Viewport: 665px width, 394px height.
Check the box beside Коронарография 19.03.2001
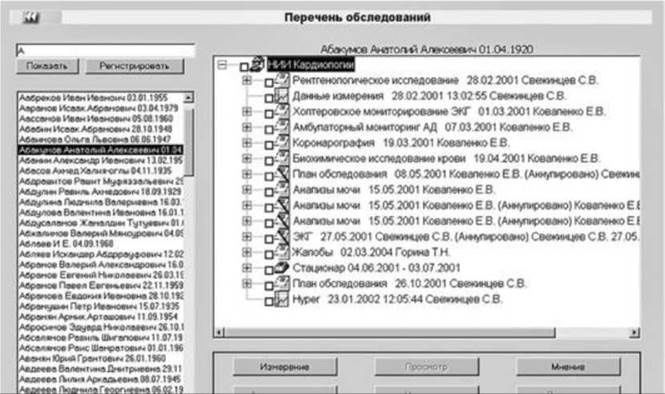269,145
